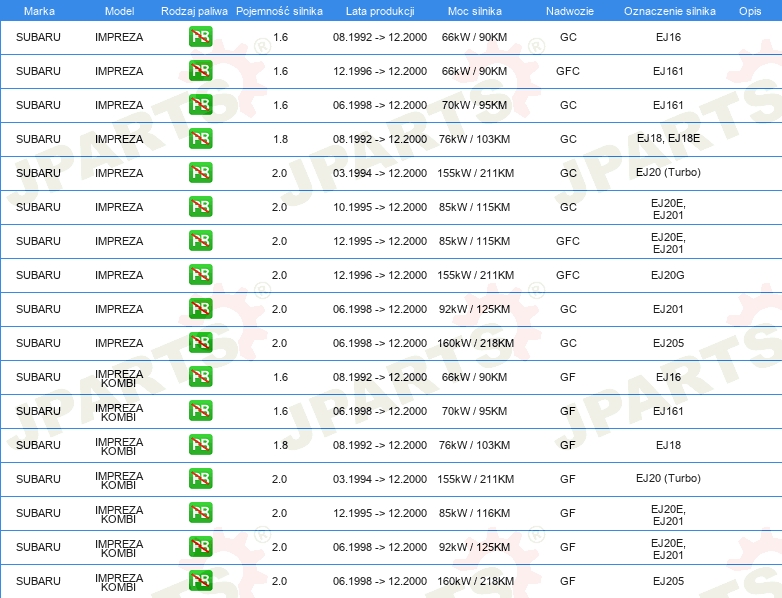Screen dimensions: 782x598
Task: Click the Moc silnika column header
Action: (x=475, y=11)
